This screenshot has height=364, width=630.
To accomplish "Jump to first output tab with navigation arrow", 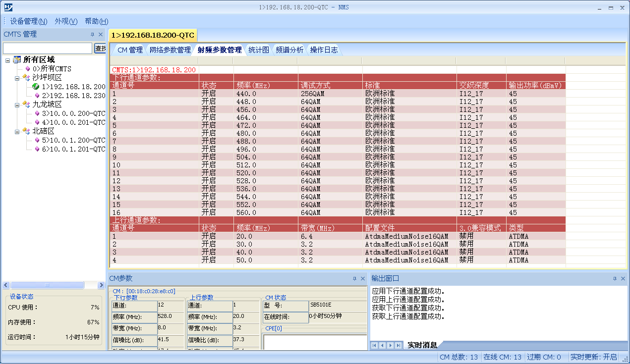I will (375, 345).
